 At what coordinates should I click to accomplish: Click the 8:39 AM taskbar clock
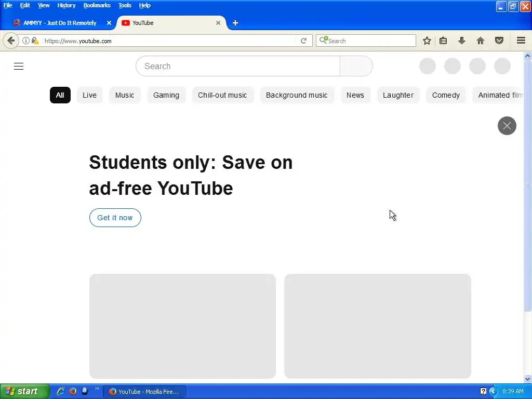(x=513, y=392)
